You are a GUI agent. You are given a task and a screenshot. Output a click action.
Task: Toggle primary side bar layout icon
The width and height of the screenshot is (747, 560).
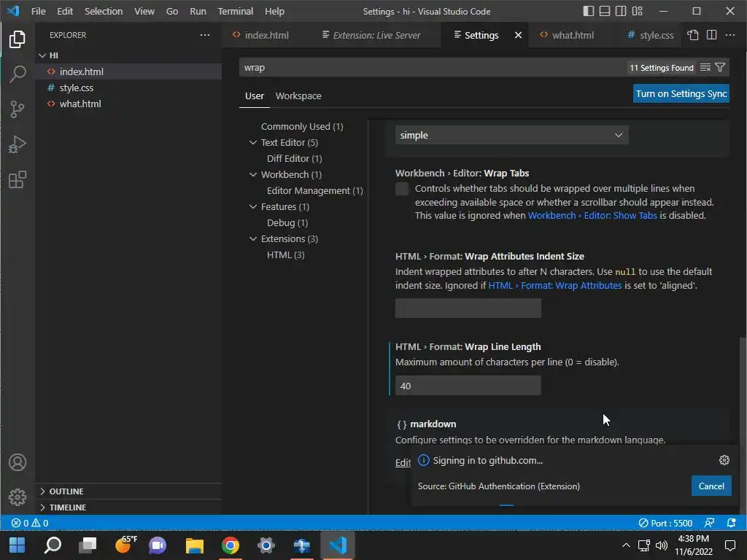[589, 11]
